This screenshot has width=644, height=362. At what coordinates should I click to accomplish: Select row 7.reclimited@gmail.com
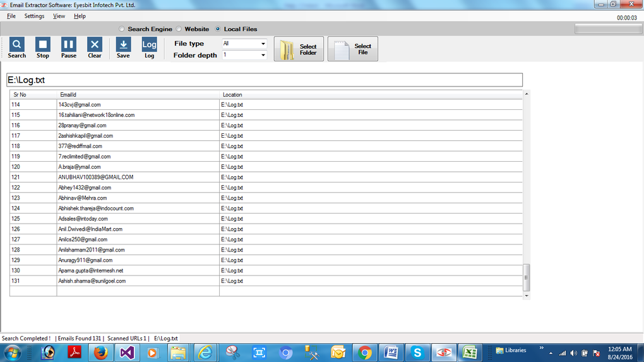[x=266, y=157]
